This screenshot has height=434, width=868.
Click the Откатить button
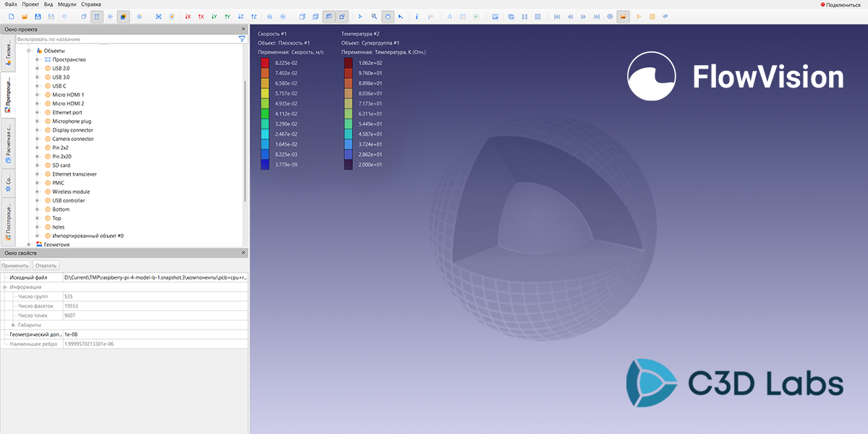46,265
